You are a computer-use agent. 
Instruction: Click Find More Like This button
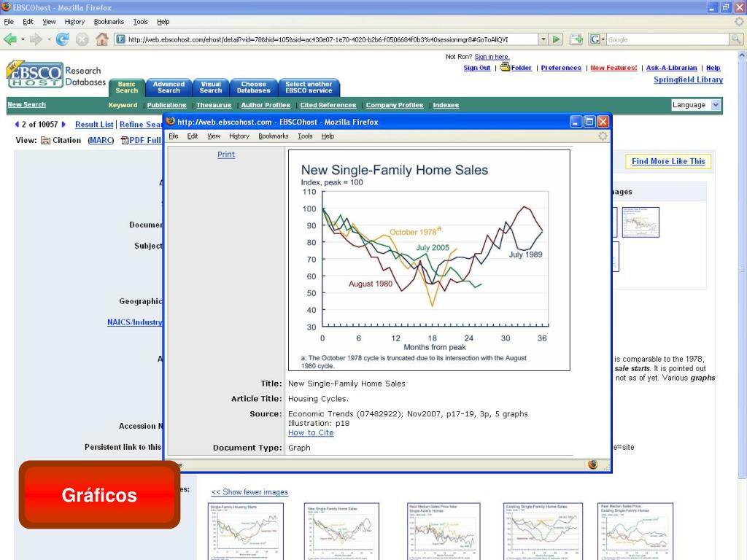[x=668, y=161]
